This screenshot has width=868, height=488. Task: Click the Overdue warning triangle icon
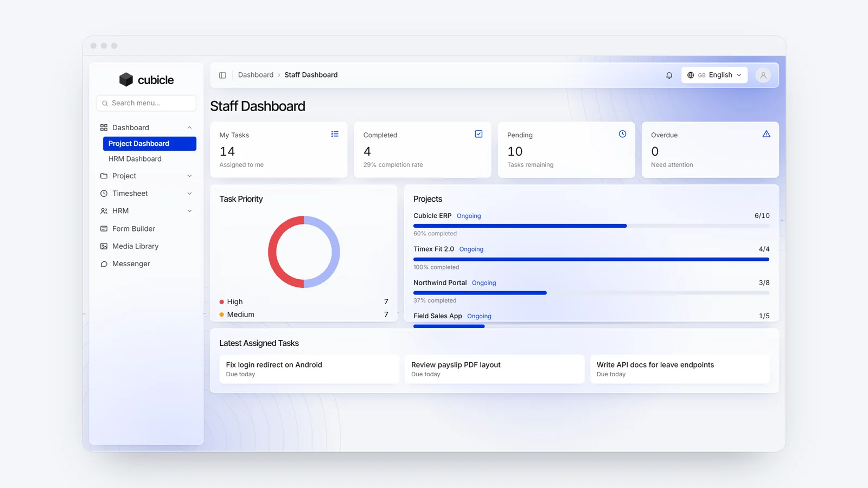766,134
